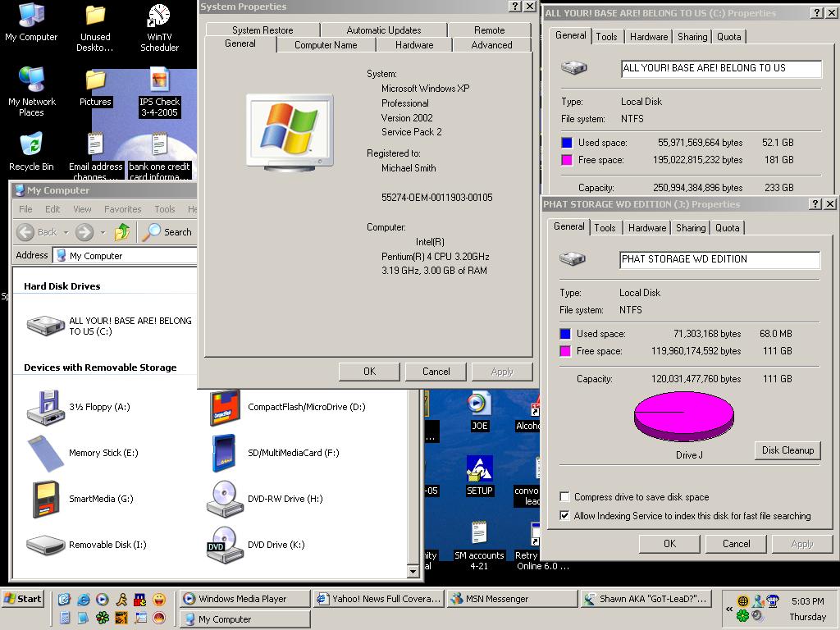Click the Forward arrow in My Computer toolbar
The height and width of the screenshot is (630, 840).
click(84, 232)
